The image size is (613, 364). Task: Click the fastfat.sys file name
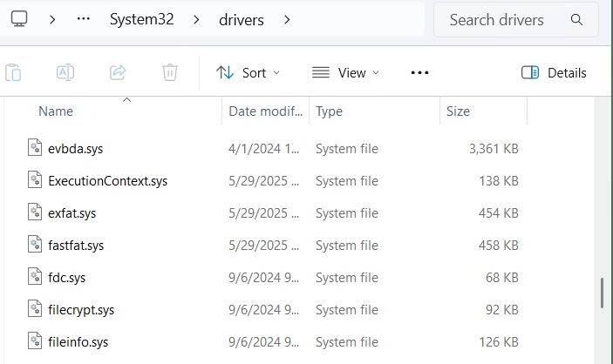[x=76, y=246]
